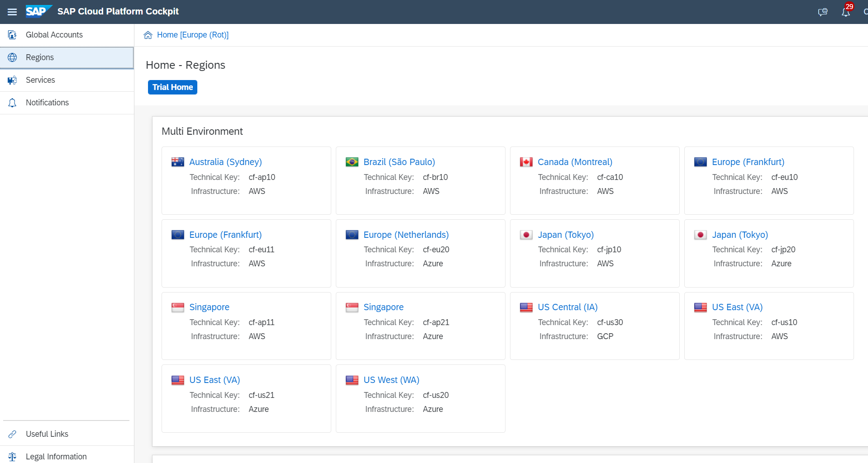This screenshot has height=463, width=868.
Task: Click the Home - Regions page title
Action: [186, 65]
